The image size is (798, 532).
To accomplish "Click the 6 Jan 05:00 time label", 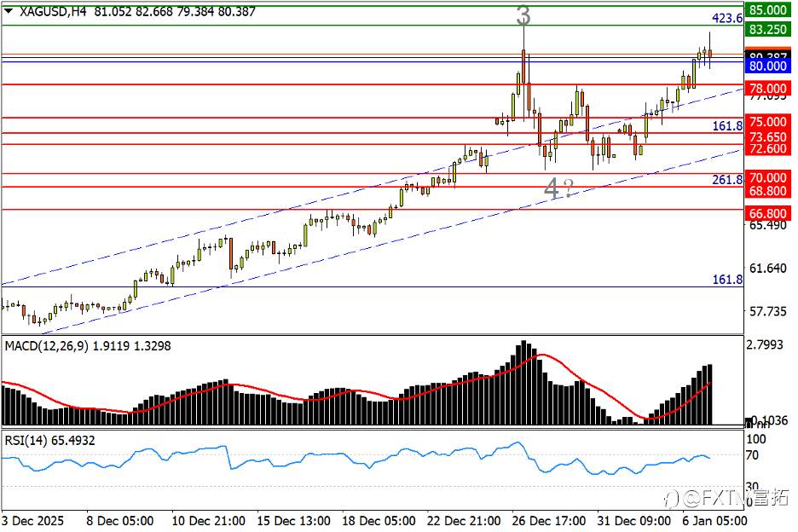I will pos(714,521).
